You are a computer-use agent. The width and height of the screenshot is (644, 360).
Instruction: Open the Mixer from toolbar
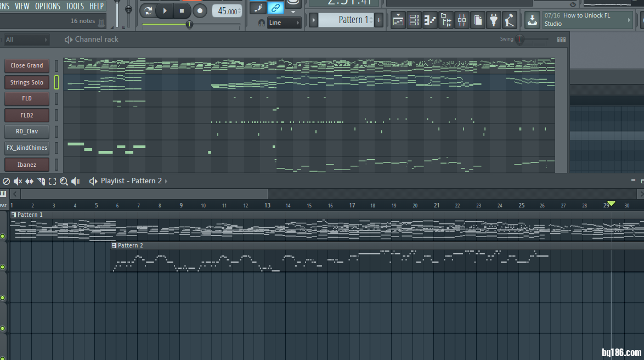coord(462,21)
